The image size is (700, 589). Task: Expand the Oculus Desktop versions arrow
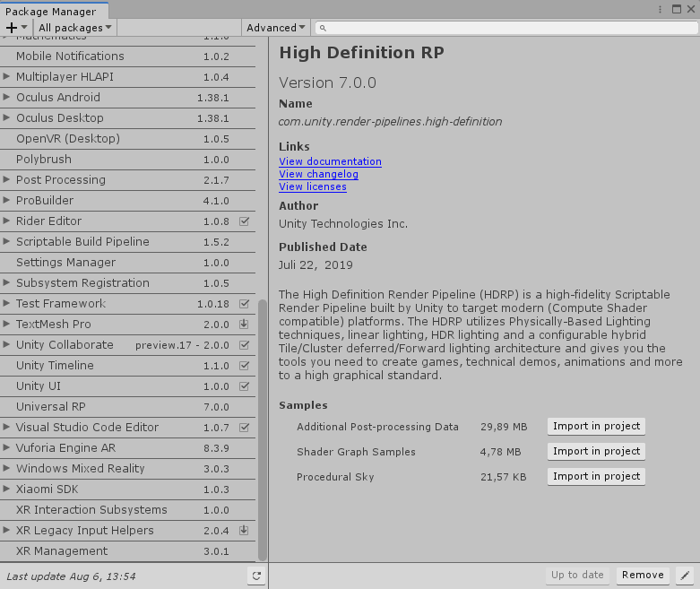coord(6,117)
